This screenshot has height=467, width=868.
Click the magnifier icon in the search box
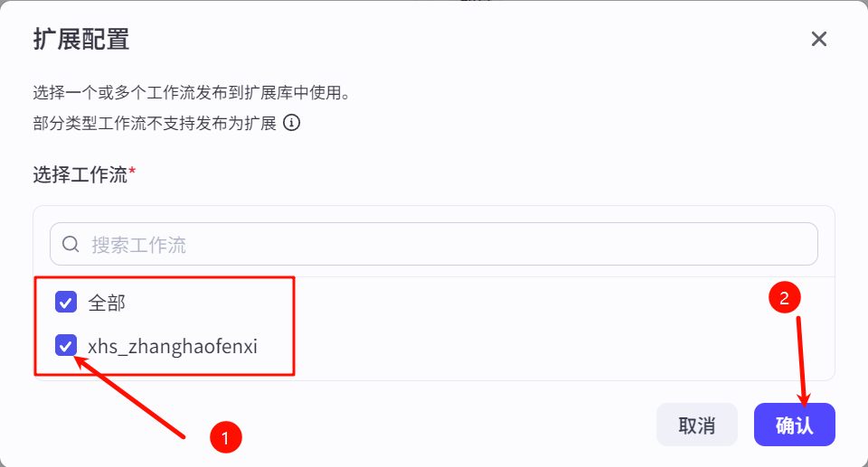tap(71, 244)
